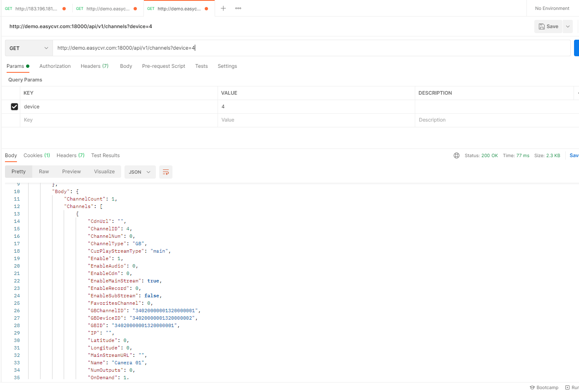Open the three-dots tab options menu
The image size is (579, 392).
[238, 8]
